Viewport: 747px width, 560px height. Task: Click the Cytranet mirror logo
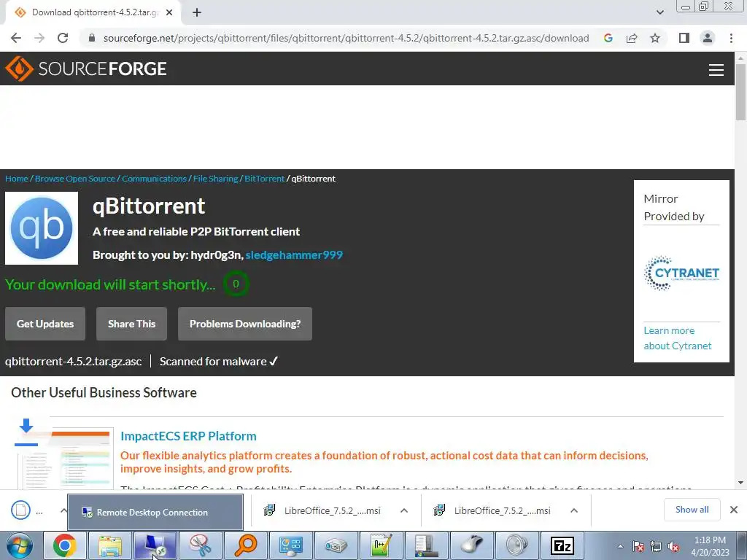pyautogui.click(x=682, y=273)
